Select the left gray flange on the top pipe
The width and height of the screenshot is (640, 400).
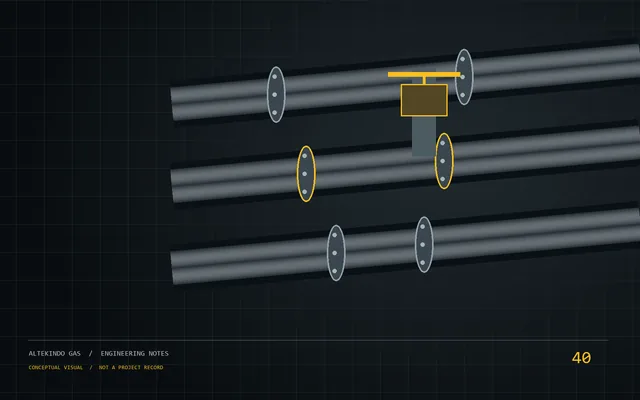pos(276,95)
